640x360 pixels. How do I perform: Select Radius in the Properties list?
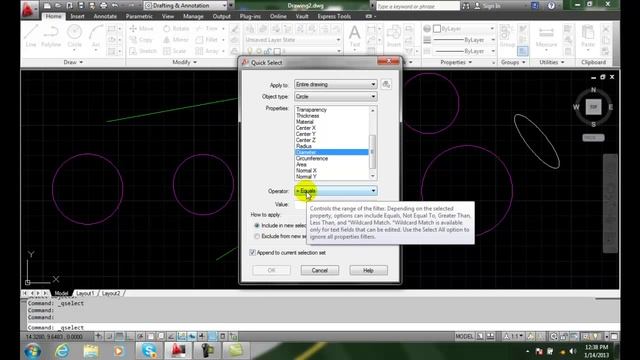[331, 146]
